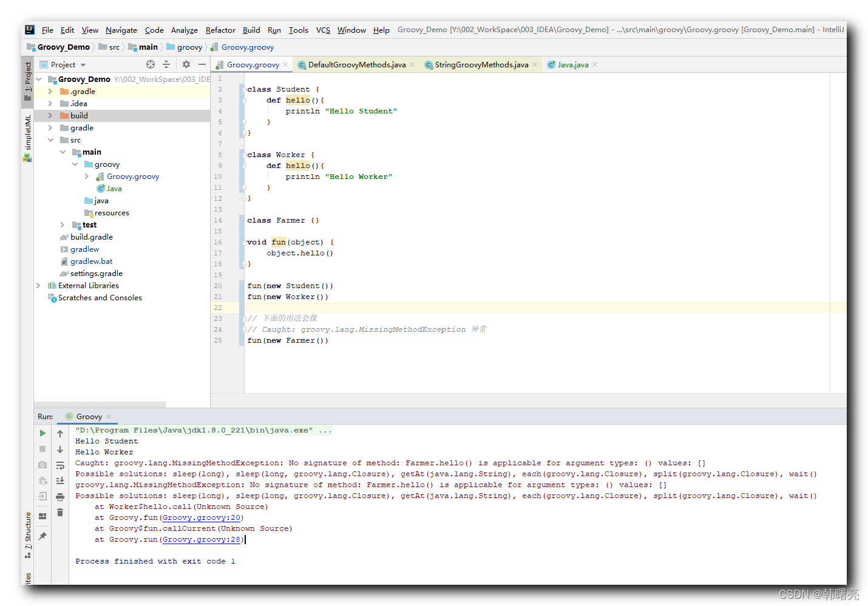Close the StringGroovyMethods.java tab
The height and width of the screenshot is (606, 868).
535,64
